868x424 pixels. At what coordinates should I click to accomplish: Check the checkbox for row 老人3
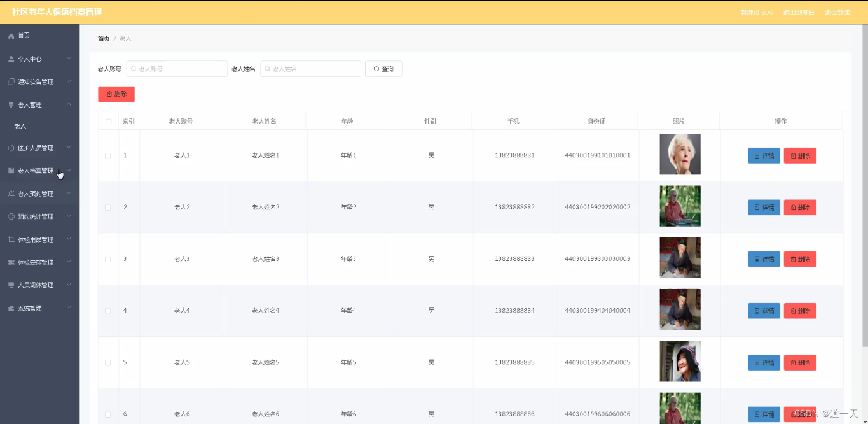(x=108, y=259)
